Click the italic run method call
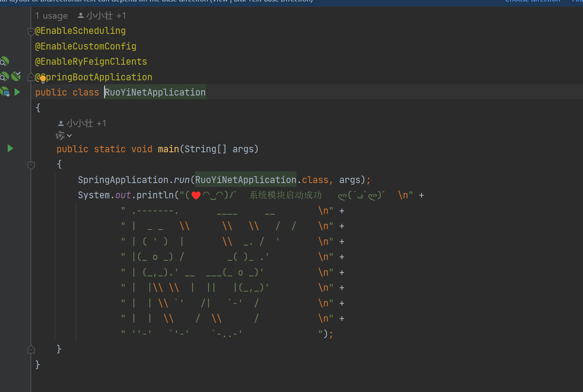This screenshot has width=583, height=392. coord(182,180)
